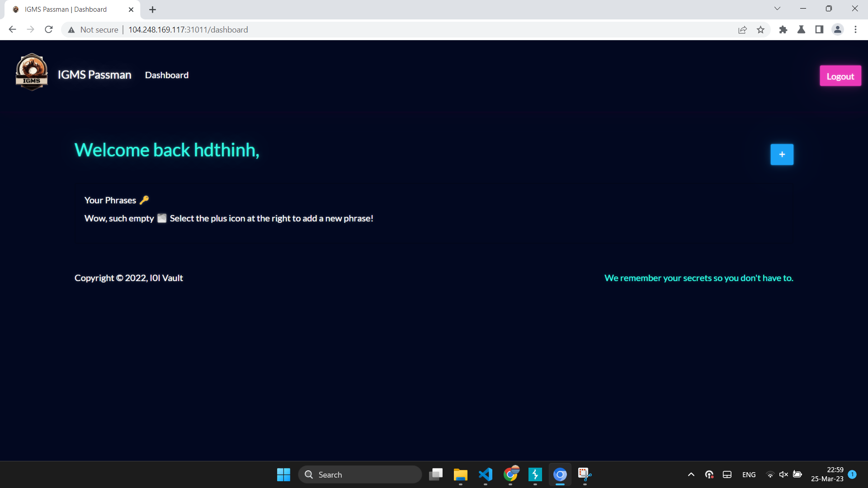Go back with browser back arrow
This screenshot has width=868, height=488.
(13, 30)
